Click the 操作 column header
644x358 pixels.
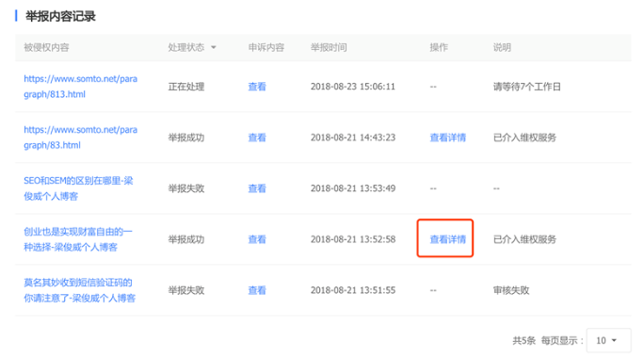[439, 47]
